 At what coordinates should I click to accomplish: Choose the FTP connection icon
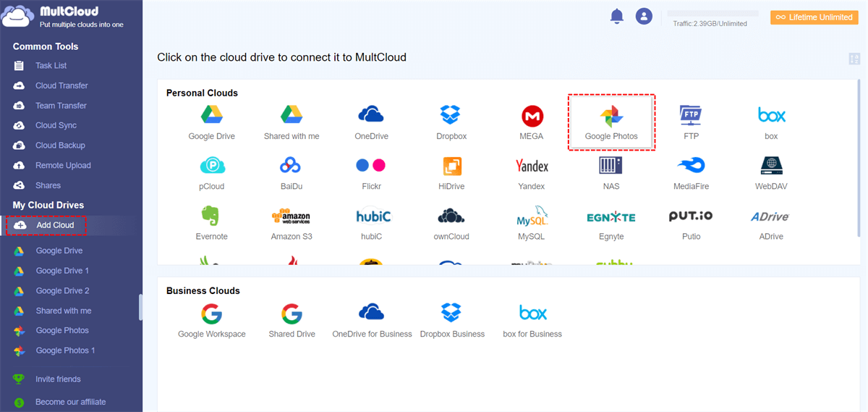691,122
